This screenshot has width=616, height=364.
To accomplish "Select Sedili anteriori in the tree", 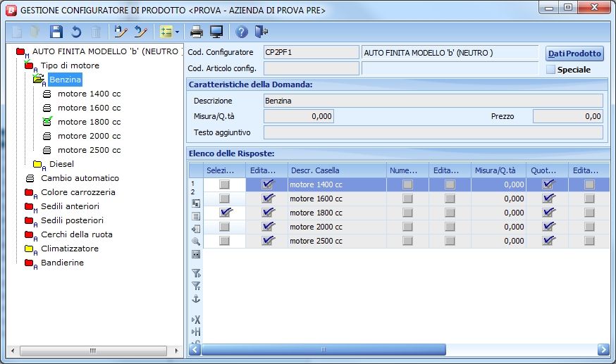I will coord(70,206).
